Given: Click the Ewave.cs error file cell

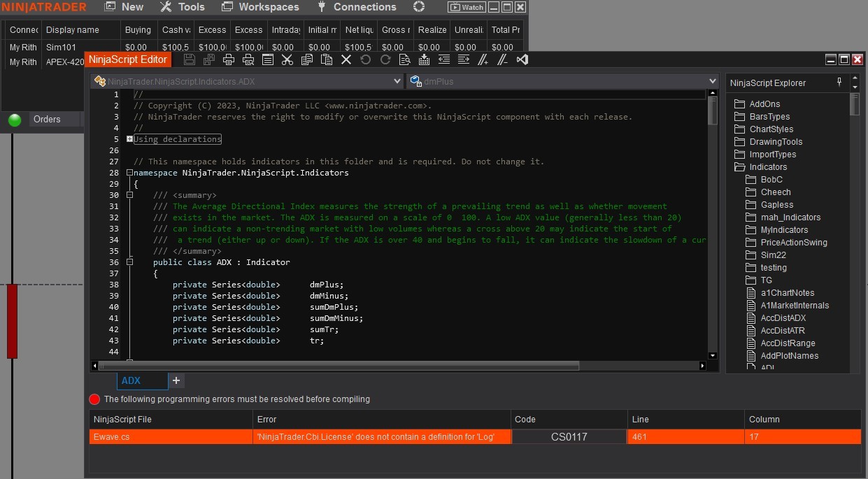Looking at the screenshot, I should 171,437.
